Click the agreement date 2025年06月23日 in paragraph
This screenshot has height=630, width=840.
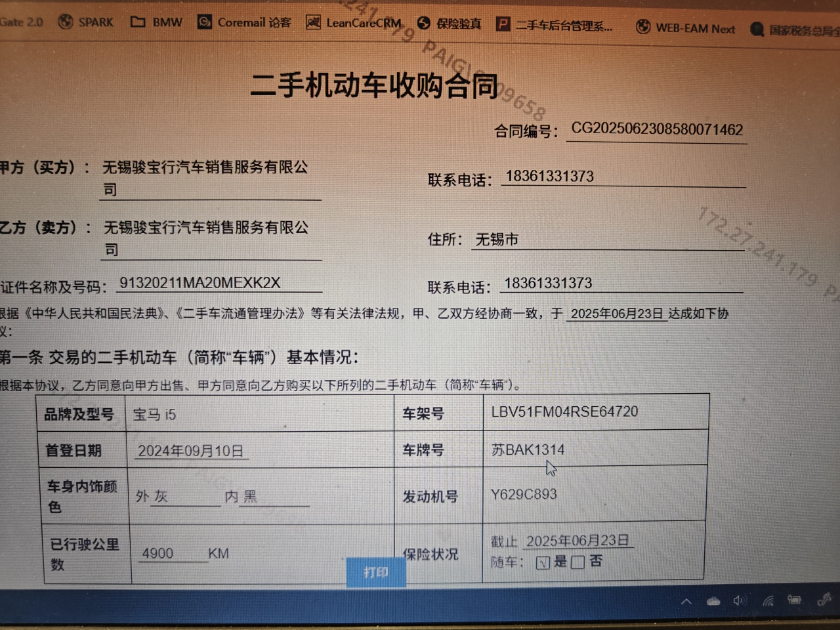click(x=617, y=314)
